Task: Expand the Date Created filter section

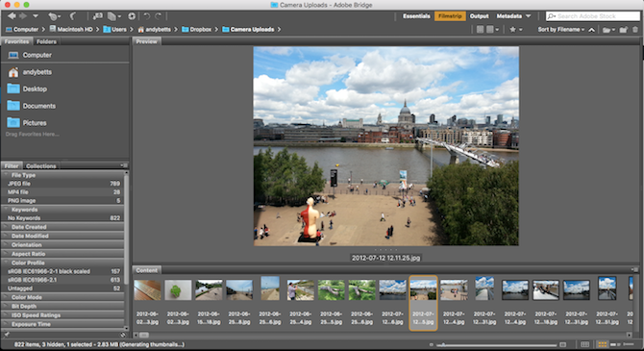Action: coord(63,227)
